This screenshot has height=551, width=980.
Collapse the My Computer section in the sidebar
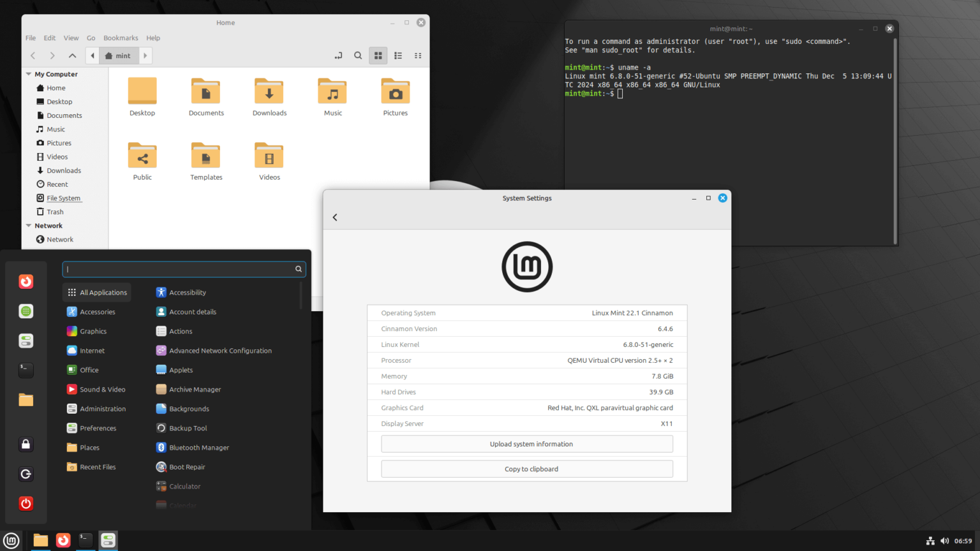[x=28, y=74]
